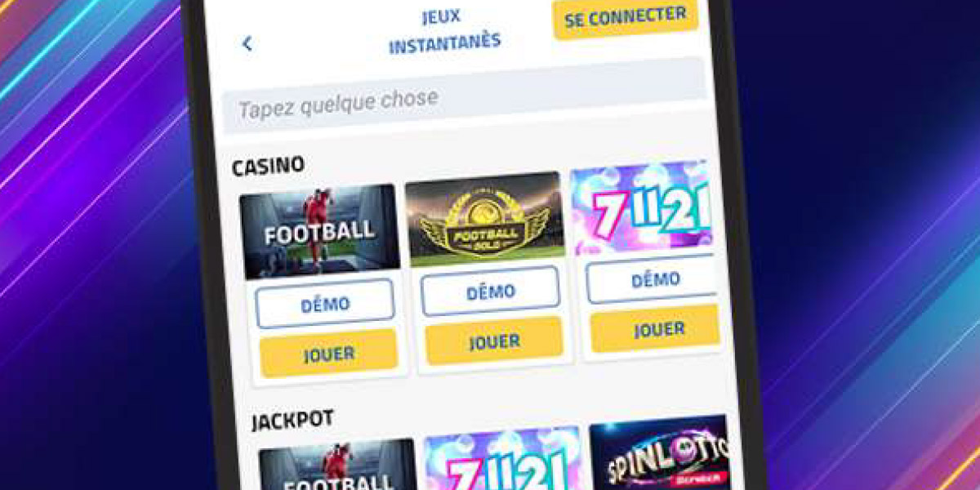This screenshot has height=490, width=980.
Task: Click the SE CONNECTER login button
Action: (x=626, y=17)
